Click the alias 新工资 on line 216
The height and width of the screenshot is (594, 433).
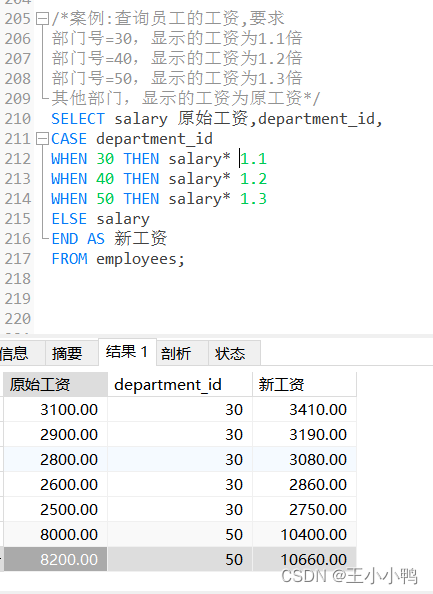140,239
